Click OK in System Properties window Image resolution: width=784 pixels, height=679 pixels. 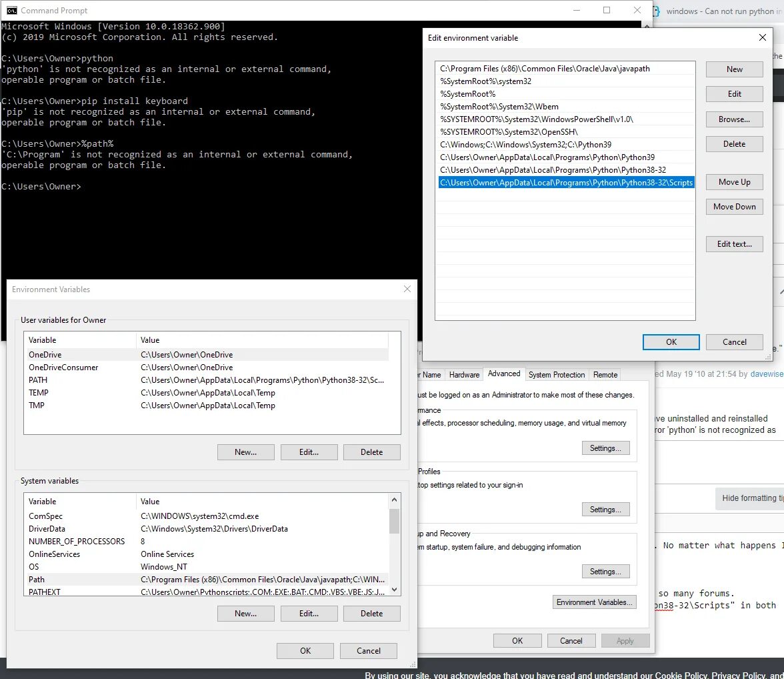(517, 640)
